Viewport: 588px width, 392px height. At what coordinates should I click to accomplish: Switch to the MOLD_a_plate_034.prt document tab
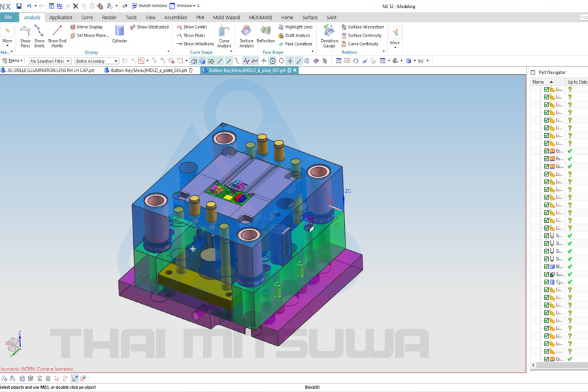click(148, 70)
